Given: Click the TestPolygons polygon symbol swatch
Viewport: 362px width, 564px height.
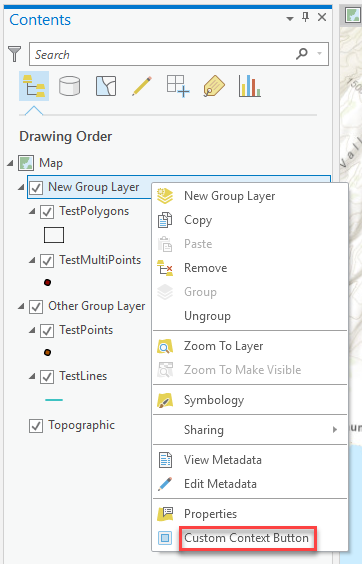Looking at the screenshot, I should (54, 235).
